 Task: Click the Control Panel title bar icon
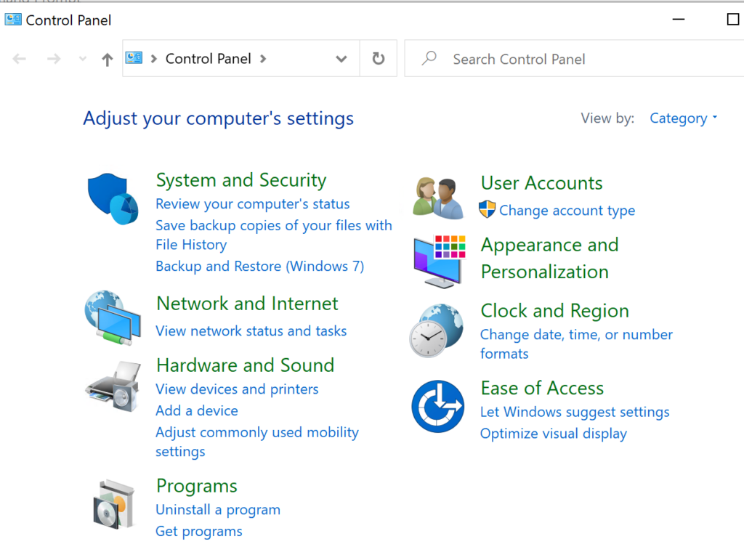click(13, 20)
